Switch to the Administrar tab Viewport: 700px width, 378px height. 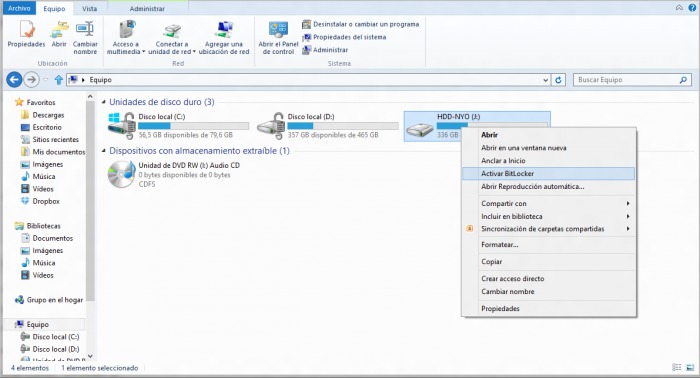(147, 8)
